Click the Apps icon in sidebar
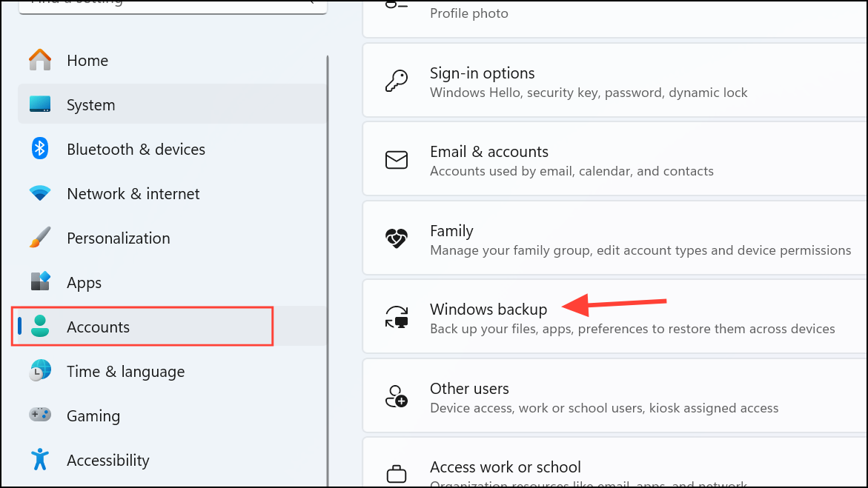Viewport: 868px width, 488px height. tap(40, 282)
